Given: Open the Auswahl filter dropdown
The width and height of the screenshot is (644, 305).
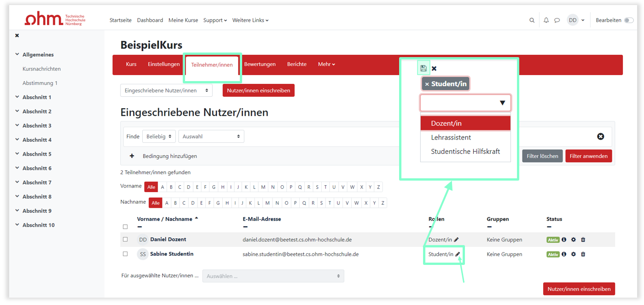Looking at the screenshot, I should click(211, 136).
